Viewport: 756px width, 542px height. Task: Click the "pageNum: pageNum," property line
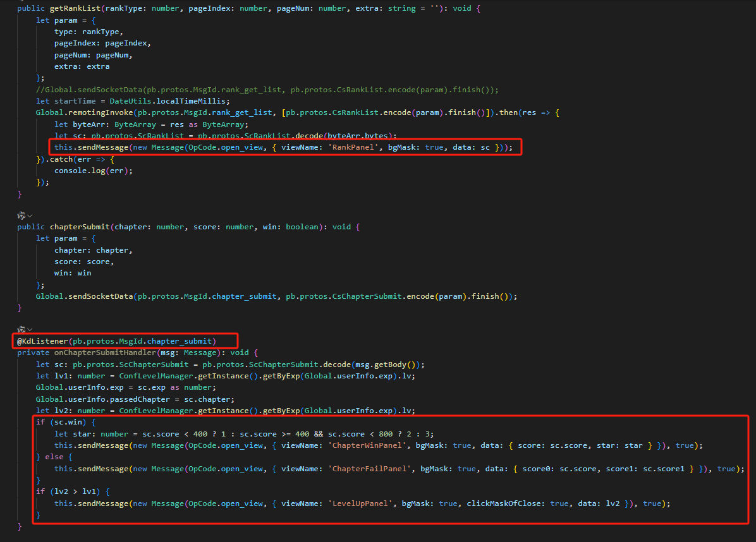click(x=94, y=55)
